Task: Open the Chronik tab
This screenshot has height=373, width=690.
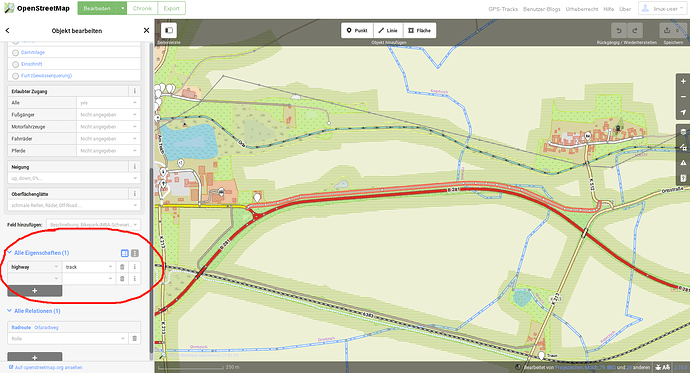Action: coord(142,8)
